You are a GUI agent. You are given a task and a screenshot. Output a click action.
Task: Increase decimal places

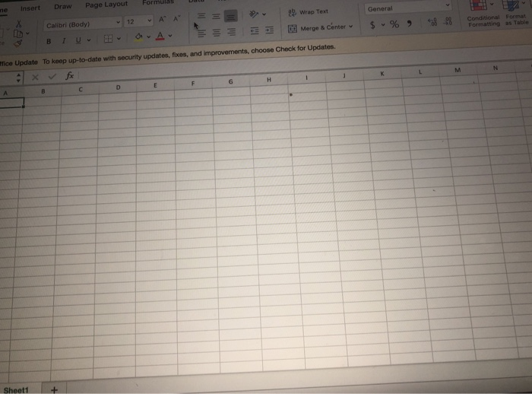point(432,22)
